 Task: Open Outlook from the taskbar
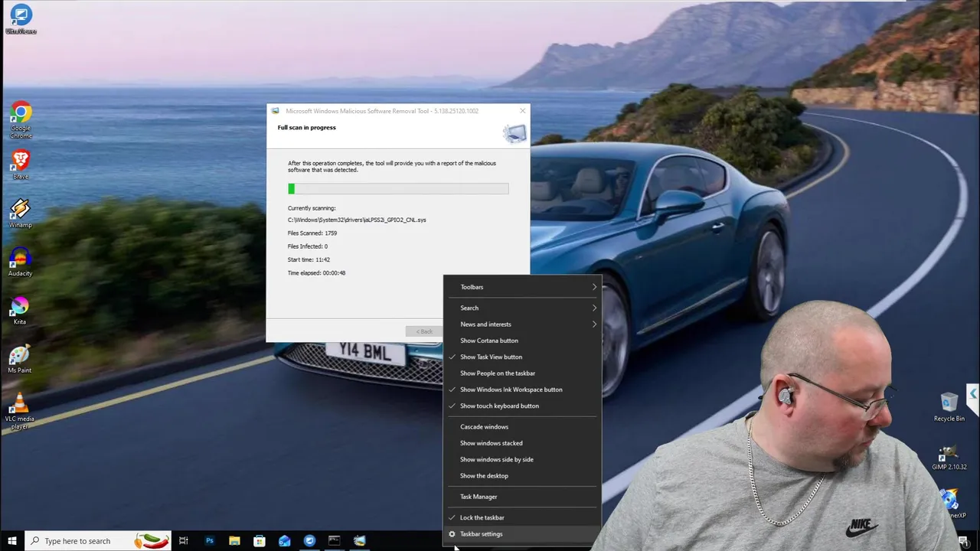(x=285, y=541)
